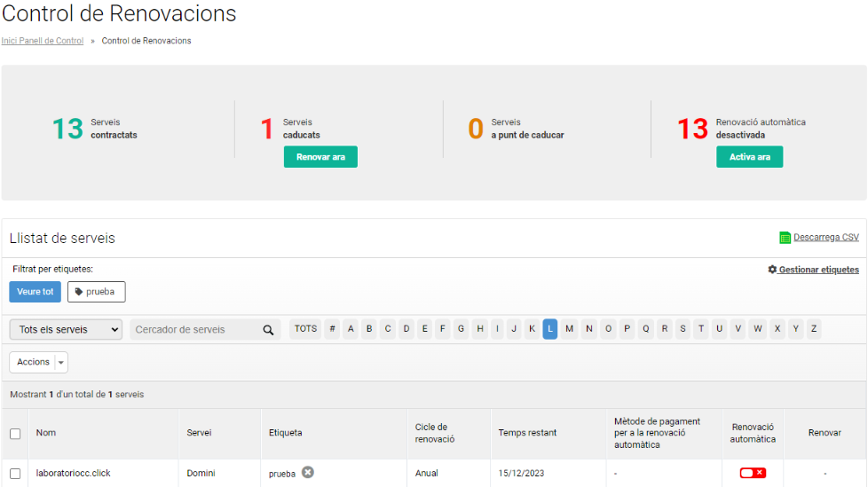Viewport: 868px width, 487px height.
Task: Click the gear icon beside Gestionar etiquetes
Action: coord(772,270)
